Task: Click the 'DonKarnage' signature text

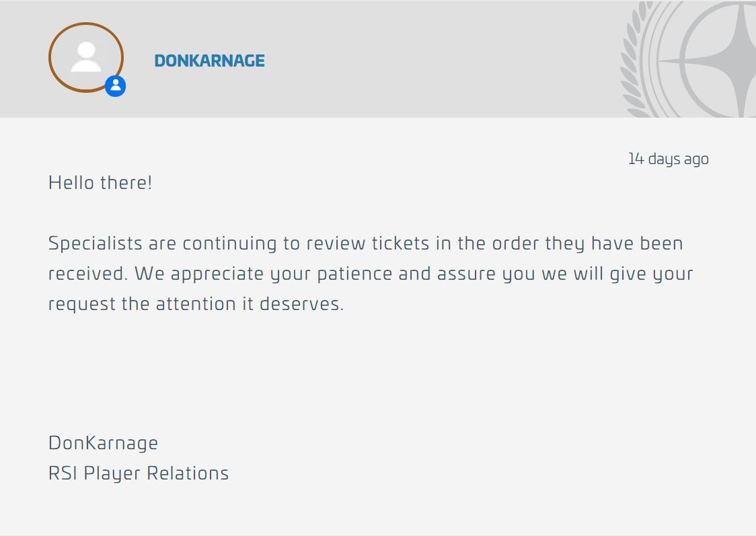Action: click(103, 443)
